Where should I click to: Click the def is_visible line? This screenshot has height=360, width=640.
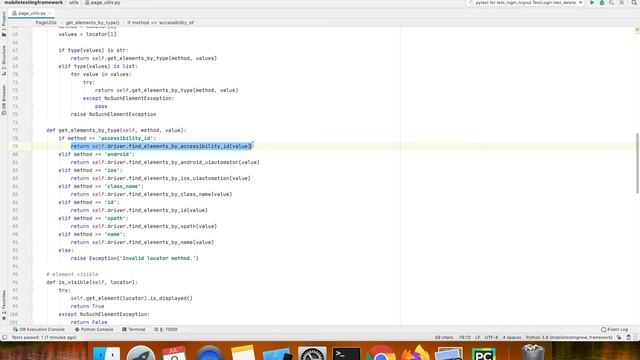pos(92,282)
